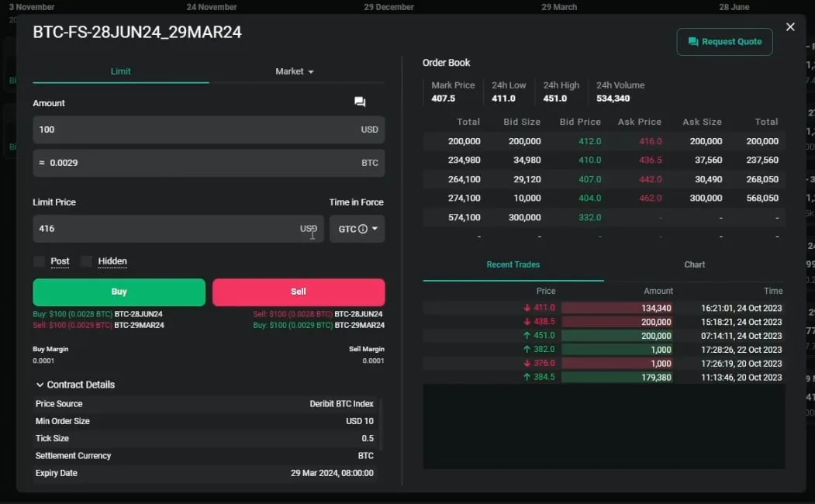Image resolution: width=815 pixels, height=504 pixels.
Task: Click the Min Order Size USD 10 value
Action: pyautogui.click(x=360, y=421)
